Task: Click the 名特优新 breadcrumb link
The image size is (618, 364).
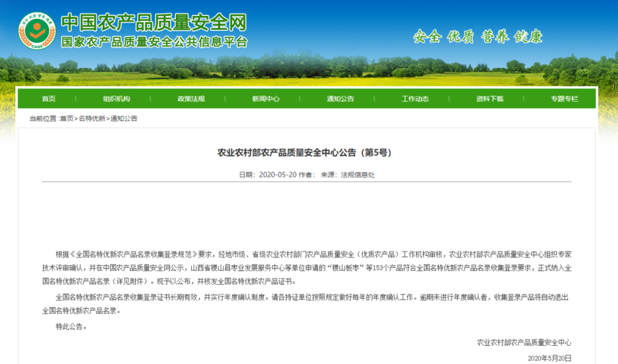Action: coord(92,118)
